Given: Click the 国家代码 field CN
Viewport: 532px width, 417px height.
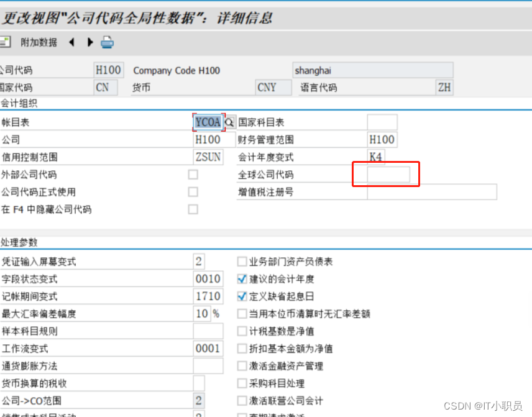Looking at the screenshot, I should pyautogui.click(x=106, y=88).
